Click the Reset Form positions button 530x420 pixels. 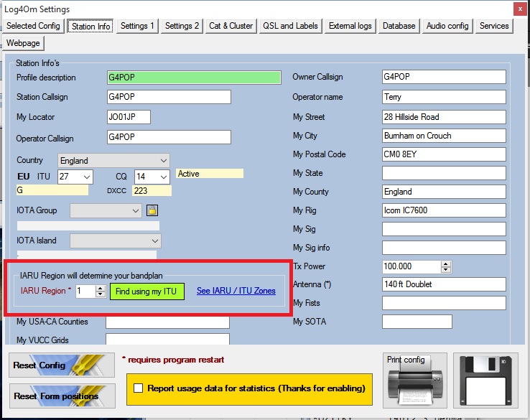point(62,396)
